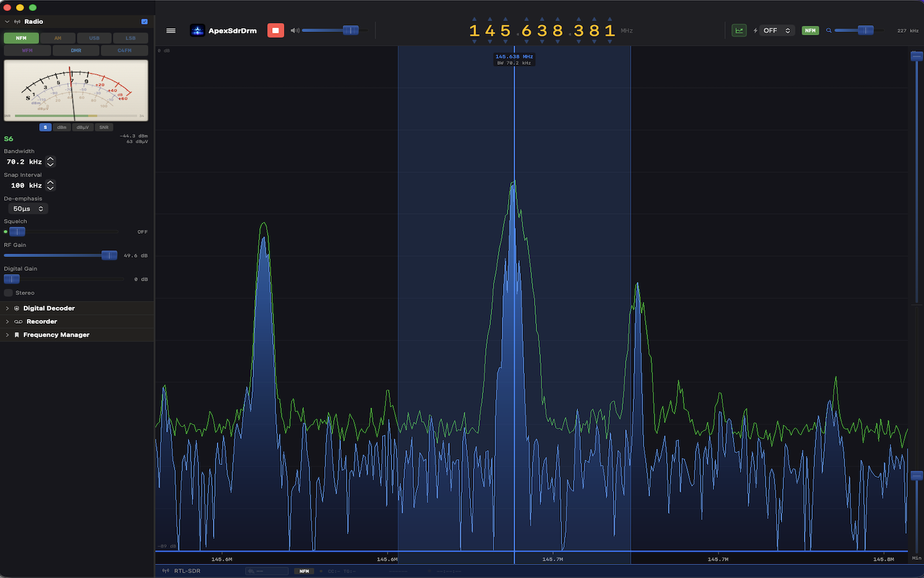Show meter readings in dBm units

coord(61,127)
